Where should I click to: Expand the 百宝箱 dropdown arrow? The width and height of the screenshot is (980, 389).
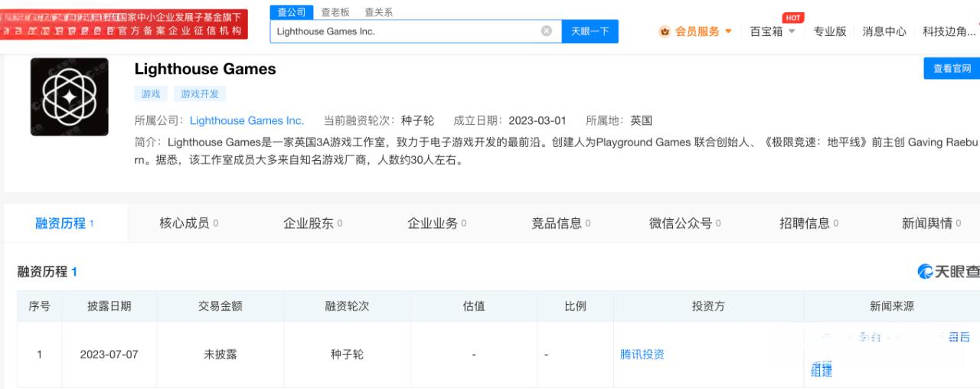click(x=792, y=31)
